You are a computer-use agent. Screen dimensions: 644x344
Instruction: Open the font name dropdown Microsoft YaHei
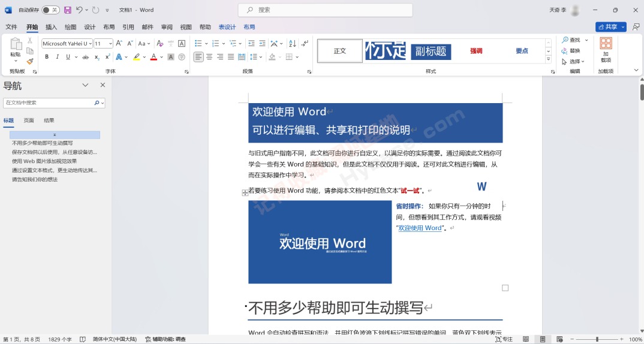91,44
